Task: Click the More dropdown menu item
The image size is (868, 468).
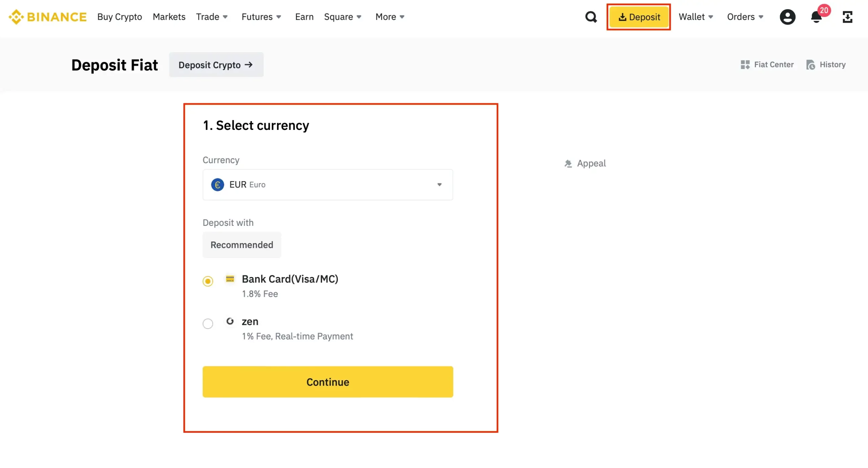Action: coord(388,16)
